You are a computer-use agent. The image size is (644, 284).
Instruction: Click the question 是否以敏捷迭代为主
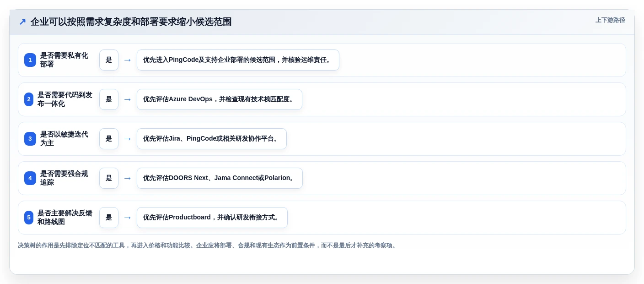pyautogui.click(x=64, y=139)
